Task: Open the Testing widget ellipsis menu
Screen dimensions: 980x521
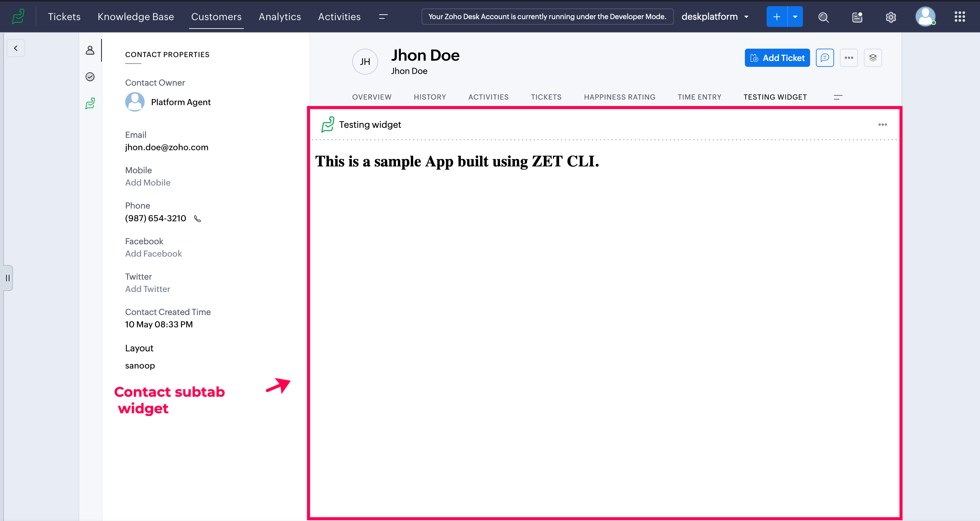Action: tap(882, 125)
